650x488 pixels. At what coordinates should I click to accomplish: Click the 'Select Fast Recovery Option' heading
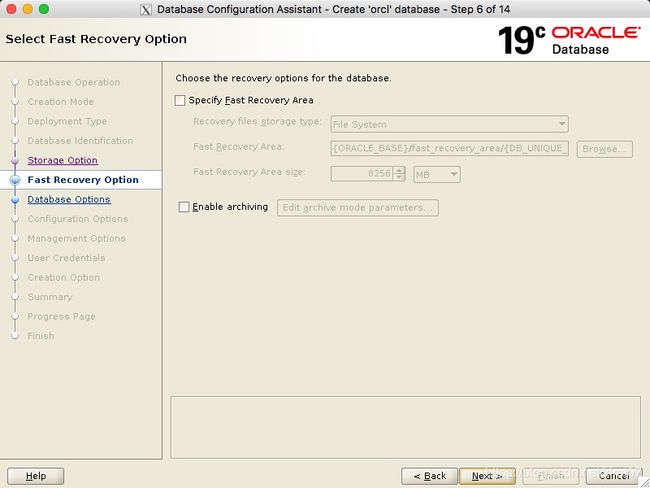[96, 39]
